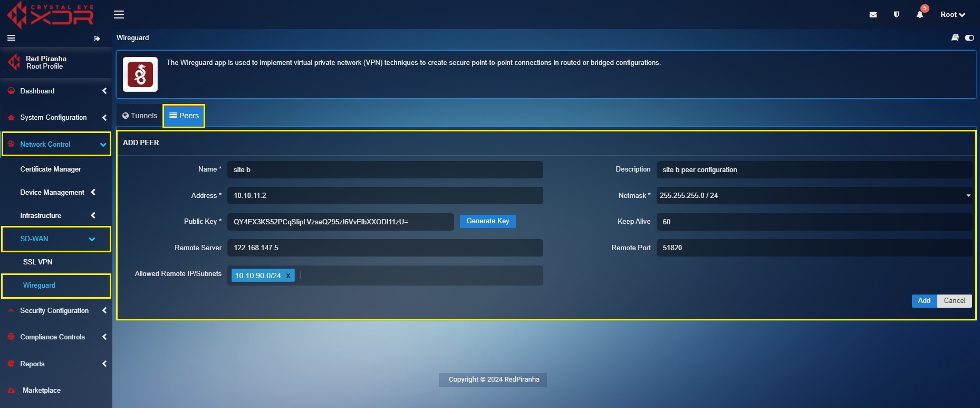Image resolution: width=980 pixels, height=408 pixels.
Task: Click the Marketplace cloud icon
Action: 11,391
